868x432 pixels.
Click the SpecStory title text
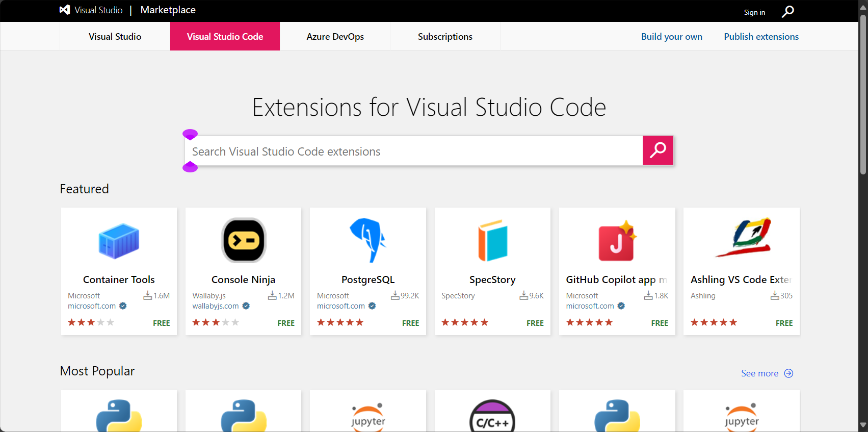[x=492, y=279]
